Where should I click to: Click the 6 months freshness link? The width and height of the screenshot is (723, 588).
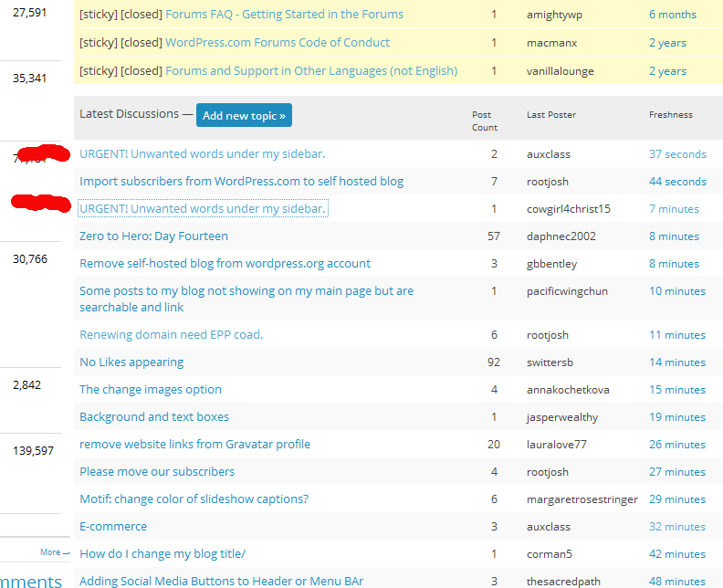672,15
